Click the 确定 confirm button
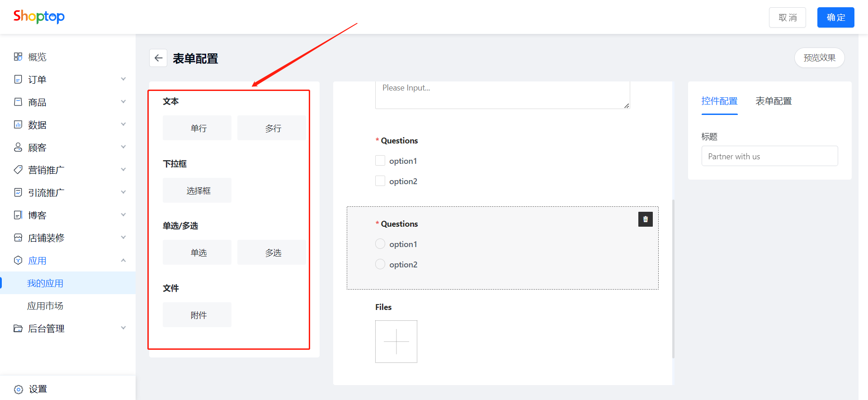Screen dimensions: 868x400 click(835, 18)
